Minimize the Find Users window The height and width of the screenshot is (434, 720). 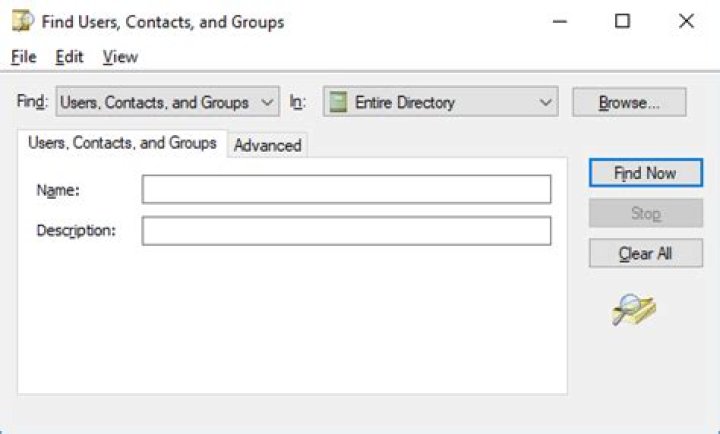(x=560, y=21)
